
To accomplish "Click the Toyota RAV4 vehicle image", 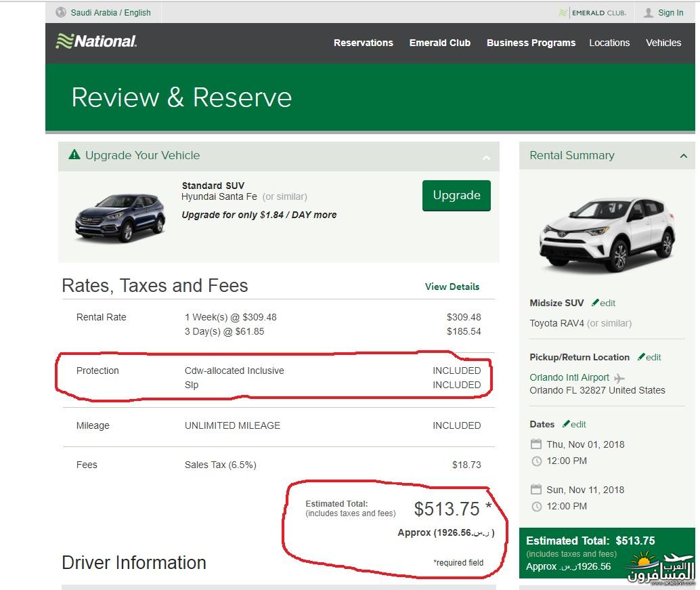I will coord(607,234).
